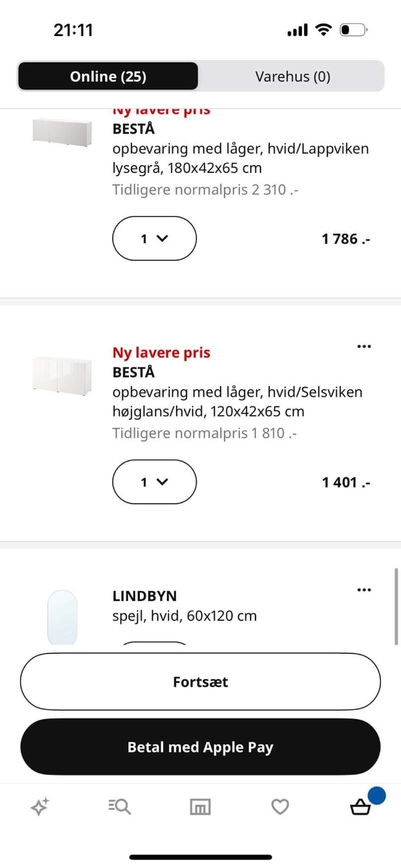Pay using the Betal med Apple Pay button
Viewport: 401px width, 868px height.
click(200, 746)
